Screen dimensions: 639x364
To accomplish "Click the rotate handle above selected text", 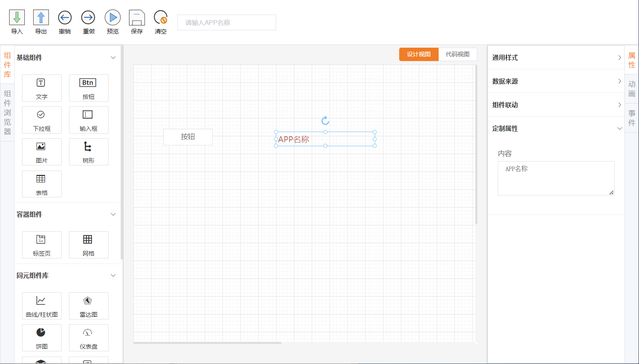I will tap(325, 121).
